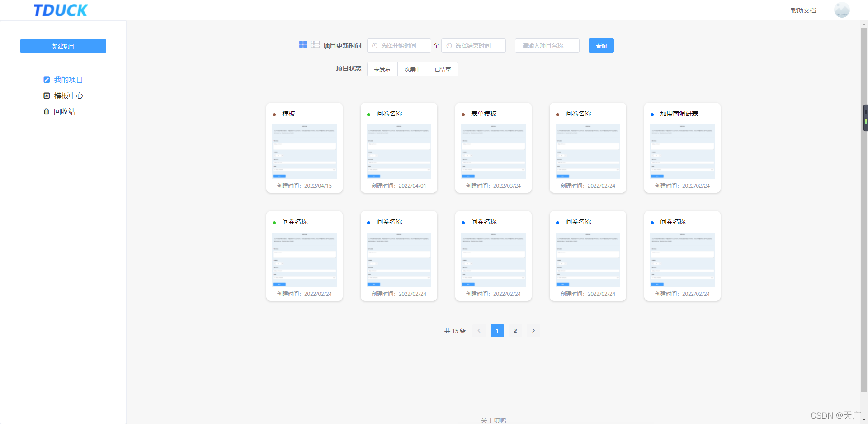
Task: Open user avatar in top-right corner
Action: (841, 10)
